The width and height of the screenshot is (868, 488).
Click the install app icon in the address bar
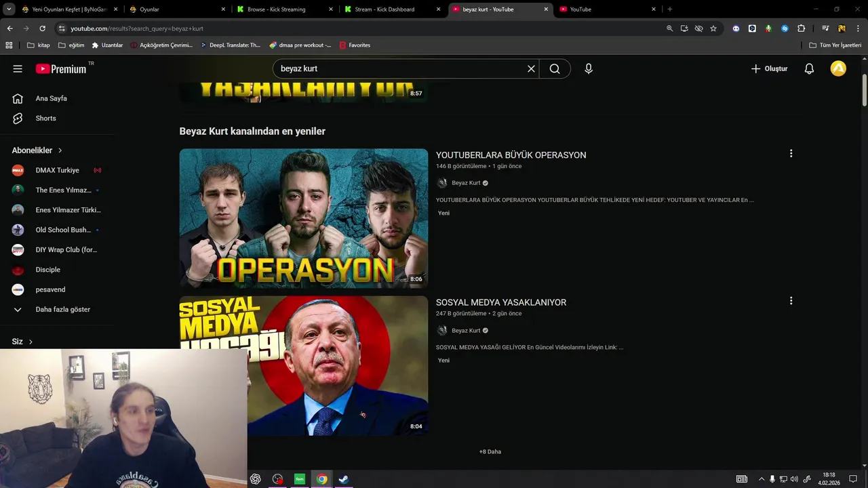pyautogui.click(x=684, y=28)
